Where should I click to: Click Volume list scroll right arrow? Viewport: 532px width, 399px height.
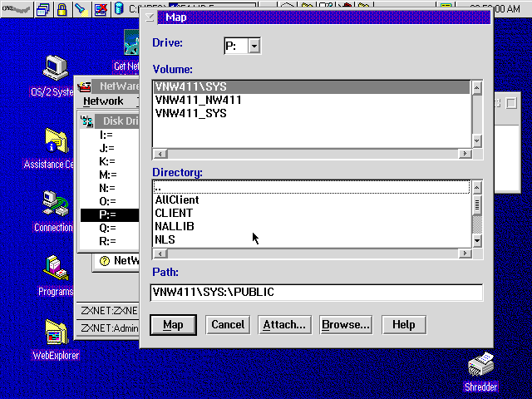[x=465, y=154]
